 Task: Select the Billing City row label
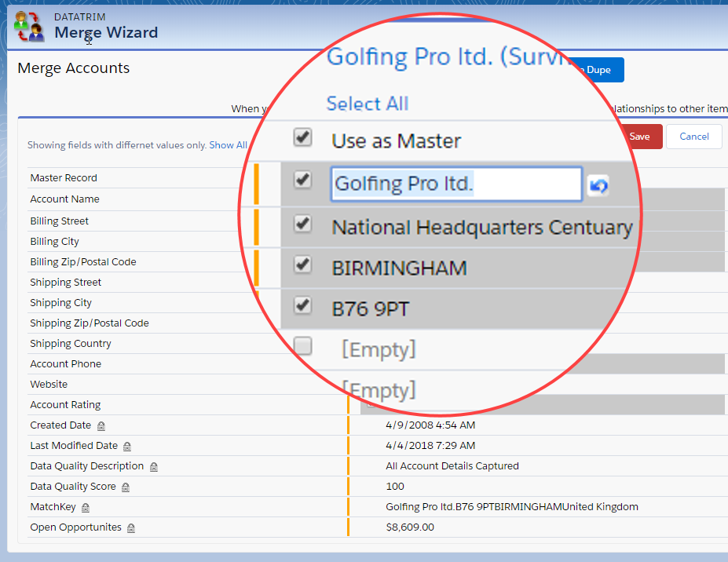pos(54,241)
